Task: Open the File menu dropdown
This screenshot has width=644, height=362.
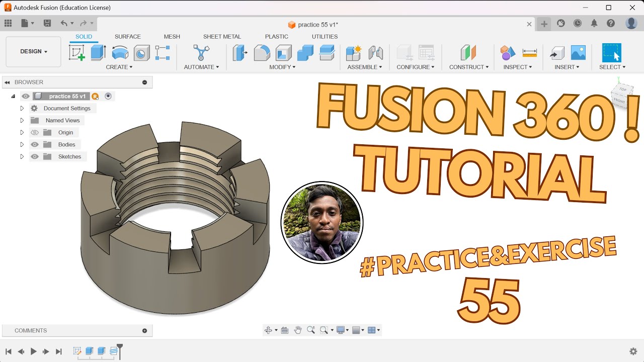Action: (28, 23)
